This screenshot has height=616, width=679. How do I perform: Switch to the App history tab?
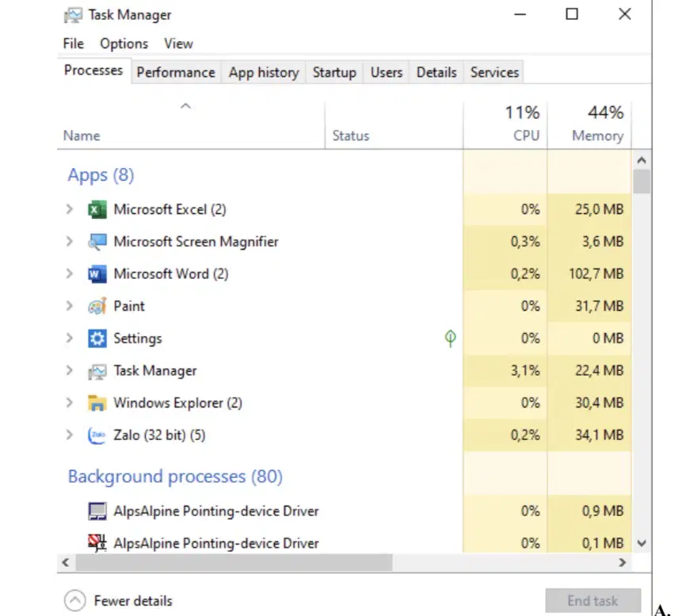tap(264, 72)
